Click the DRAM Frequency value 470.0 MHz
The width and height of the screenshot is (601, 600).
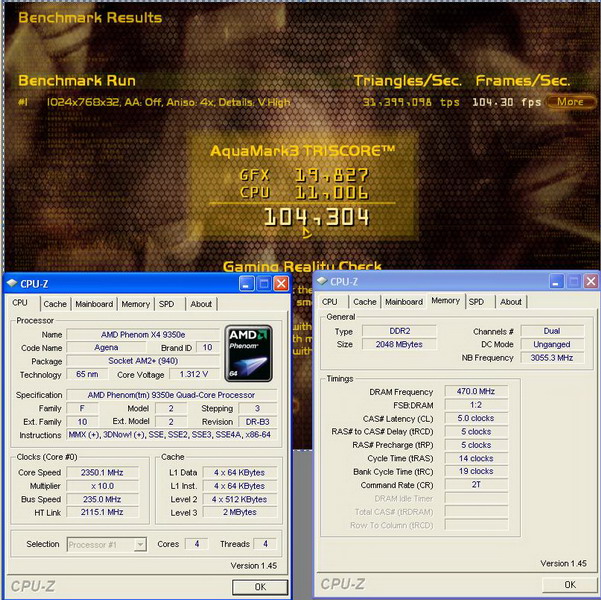tap(476, 391)
